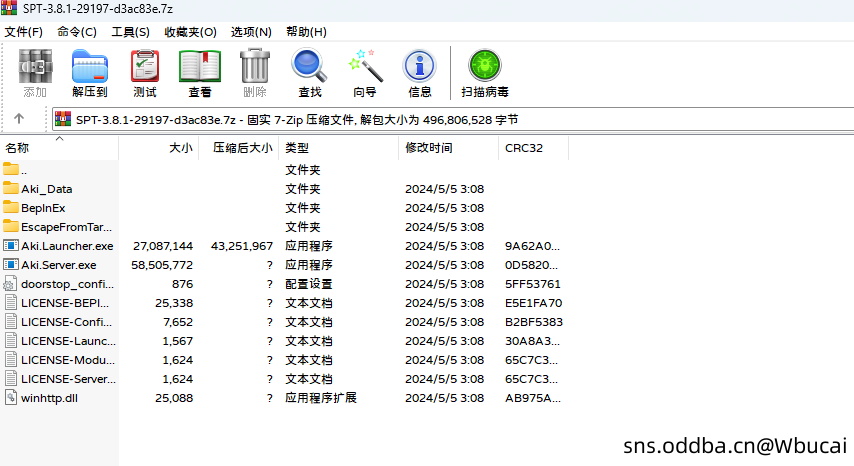The width and height of the screenshot is (854, 466).
Task: Sort by the 大小 column header
Action: [x=158, y=148]
